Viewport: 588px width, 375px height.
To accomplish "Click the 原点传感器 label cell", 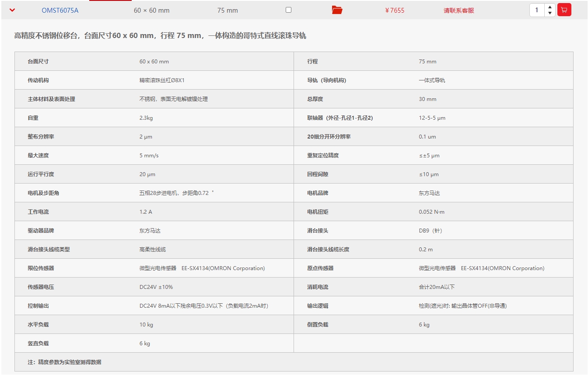I will point(320,268).
